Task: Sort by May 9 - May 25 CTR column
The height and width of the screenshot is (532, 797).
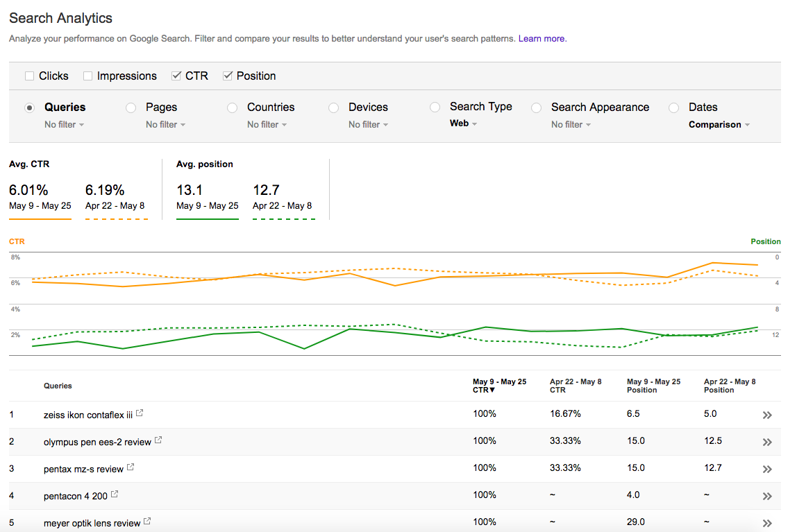Action: (500, 386)
